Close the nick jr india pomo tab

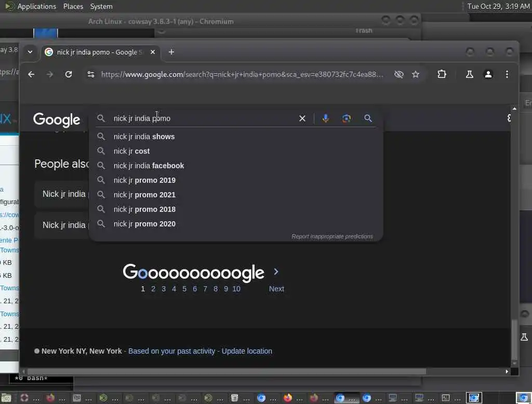click(153, 52)
